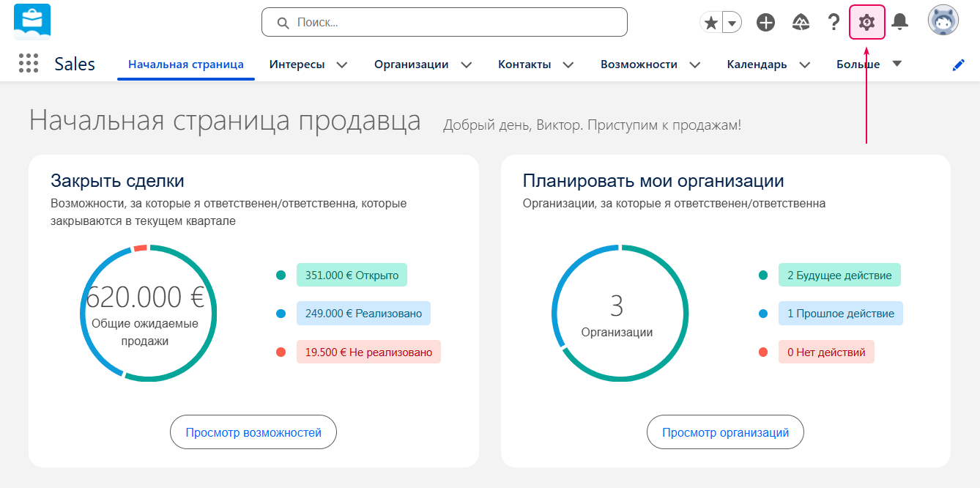Switch to the Начальная страница tab
The height and width of the screenshot is (488, 980).
[185, 64]
